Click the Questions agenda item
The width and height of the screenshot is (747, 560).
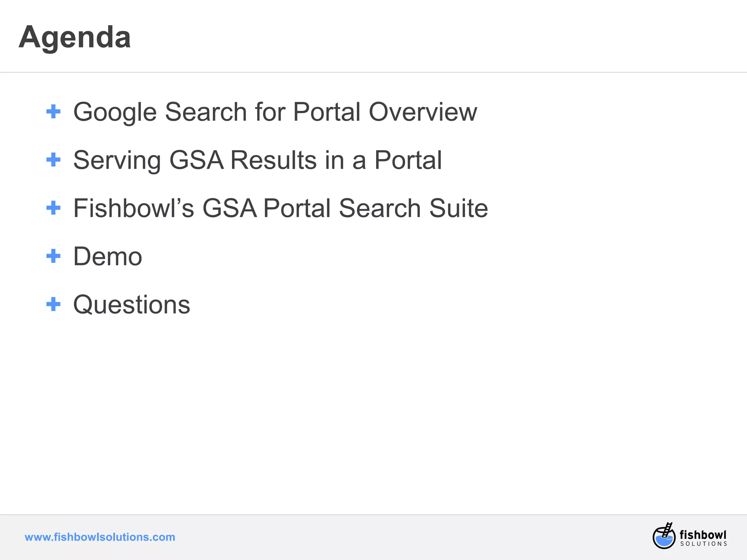point(132,304)
